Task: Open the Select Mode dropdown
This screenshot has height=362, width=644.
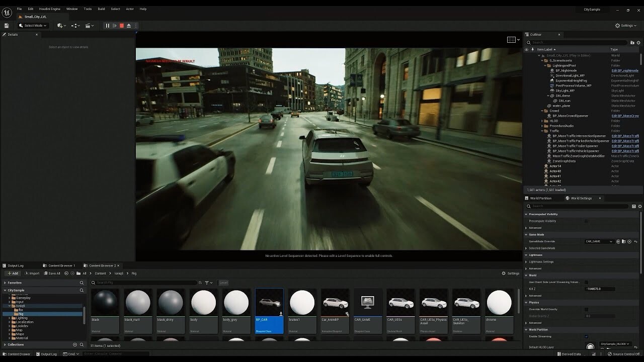Action: pyautogui.click(x=33, y=25)
